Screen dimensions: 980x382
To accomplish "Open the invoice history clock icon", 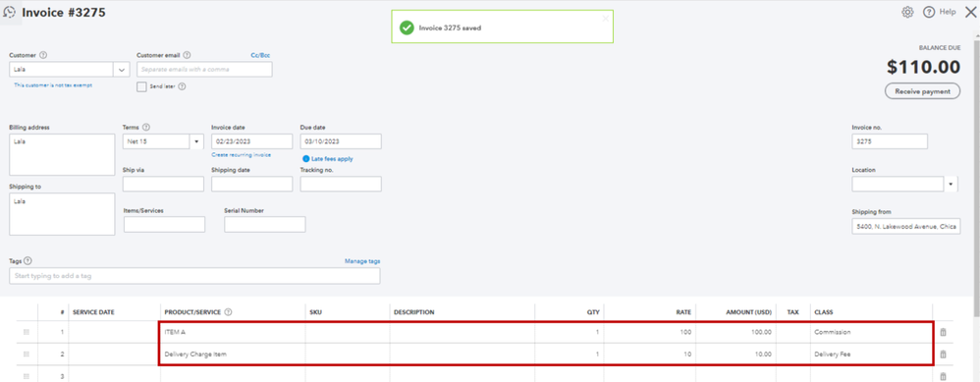I will pyautogui.click(x=10, y=12).
